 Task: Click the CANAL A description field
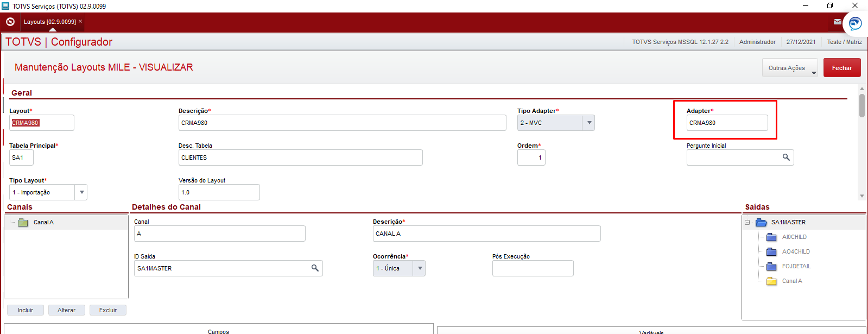coord(487,234)
